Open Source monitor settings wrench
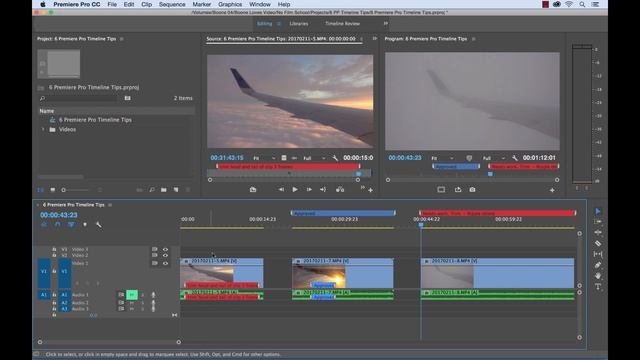Viewport: 640px width, 360px height. point(335,158)
